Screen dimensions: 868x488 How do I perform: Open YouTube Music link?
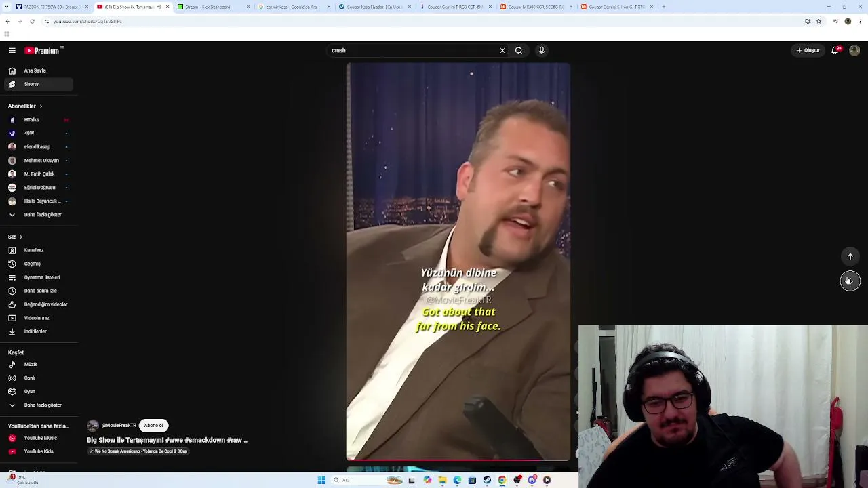click(x=39, y=439)
